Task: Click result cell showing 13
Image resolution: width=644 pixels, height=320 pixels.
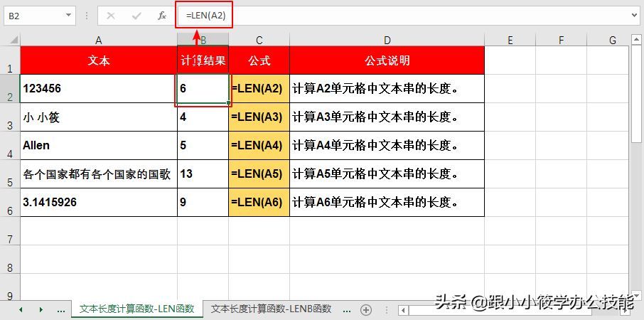Action: click(203, 174)
